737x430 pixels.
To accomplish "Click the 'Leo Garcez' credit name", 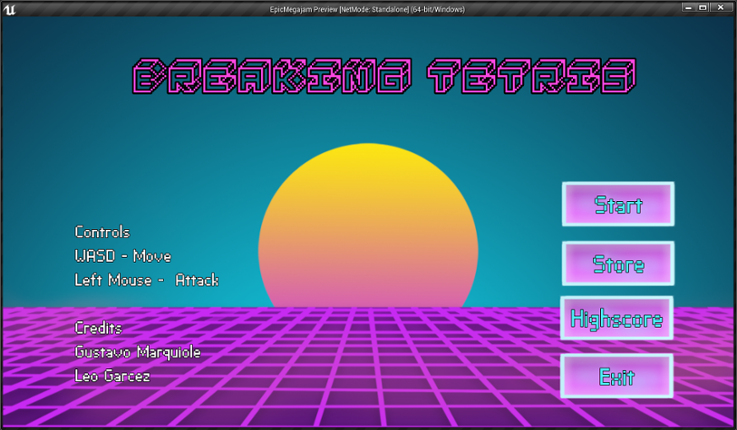I will coord(112,375).
